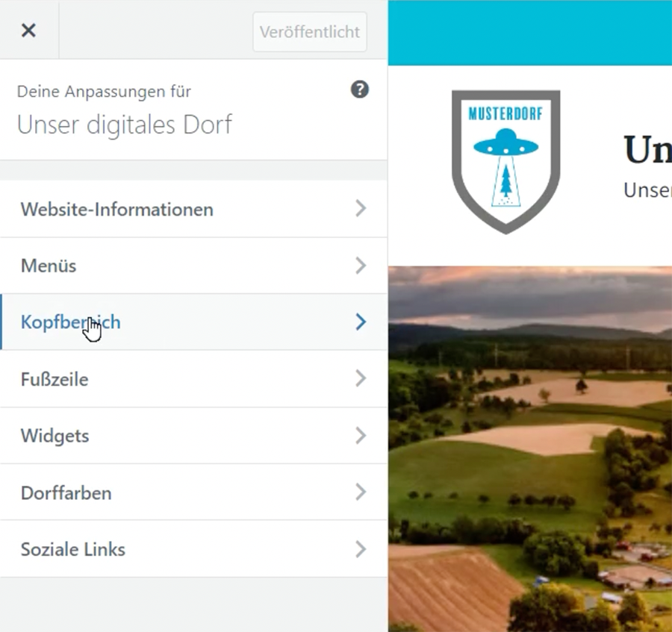
Task: Open help via the question mark icon
Action: click(x=359, y=90)
